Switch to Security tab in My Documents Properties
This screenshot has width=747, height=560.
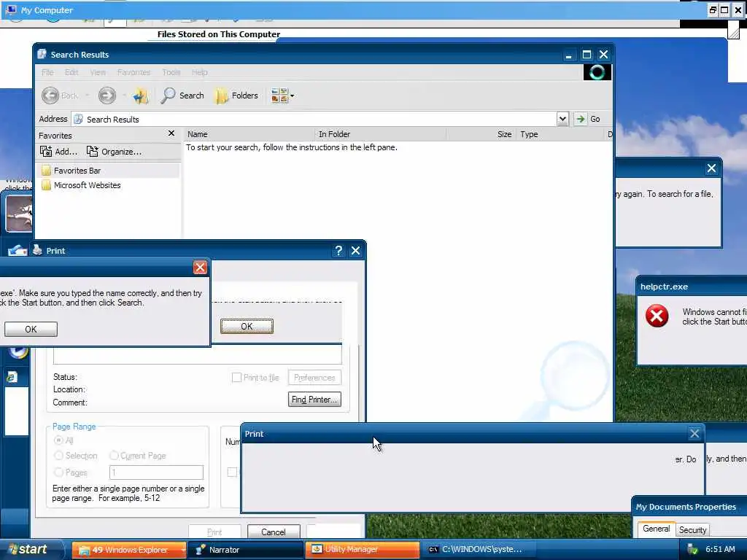(692, 530)
